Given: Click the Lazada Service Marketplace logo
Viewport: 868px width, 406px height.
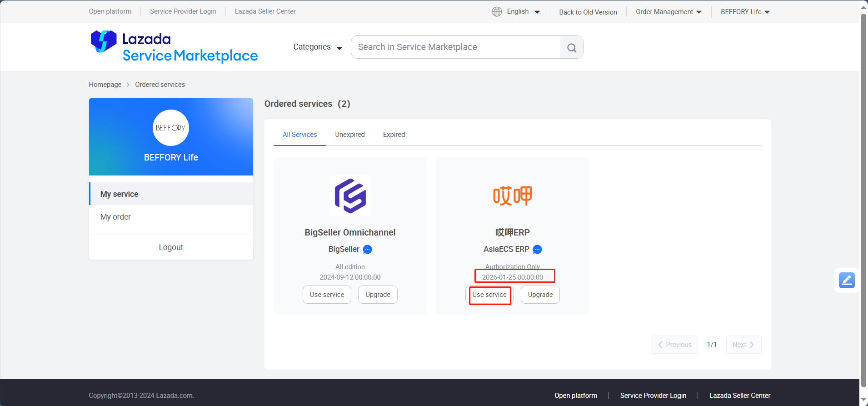Looking at the screenshot, I should 174,46.
